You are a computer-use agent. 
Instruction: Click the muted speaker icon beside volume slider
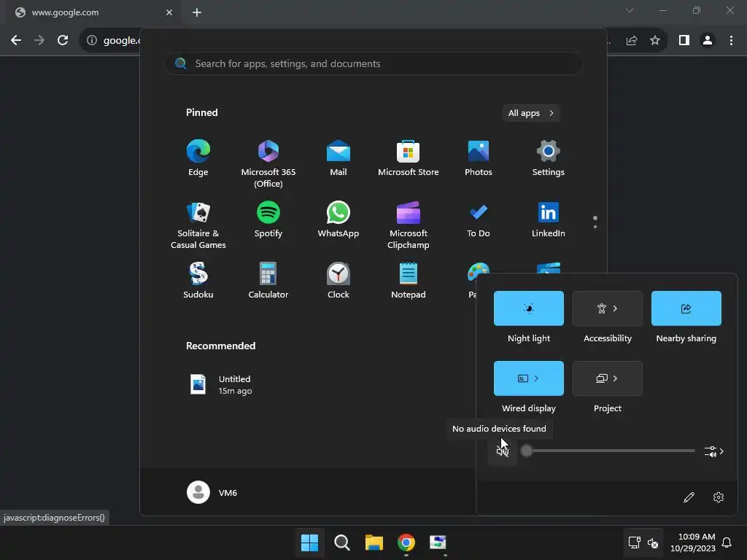tap(503, 451)
